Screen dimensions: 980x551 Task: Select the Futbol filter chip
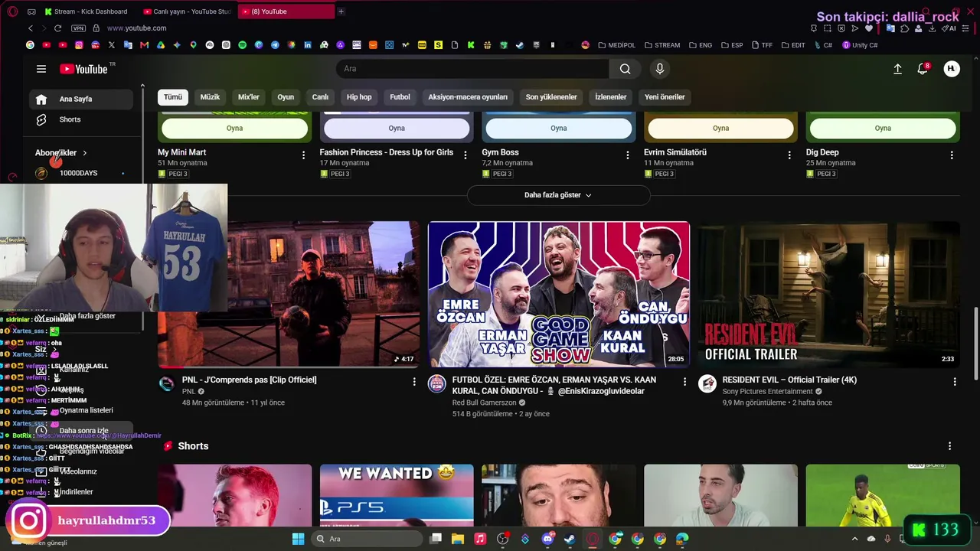tap(400, 97)
